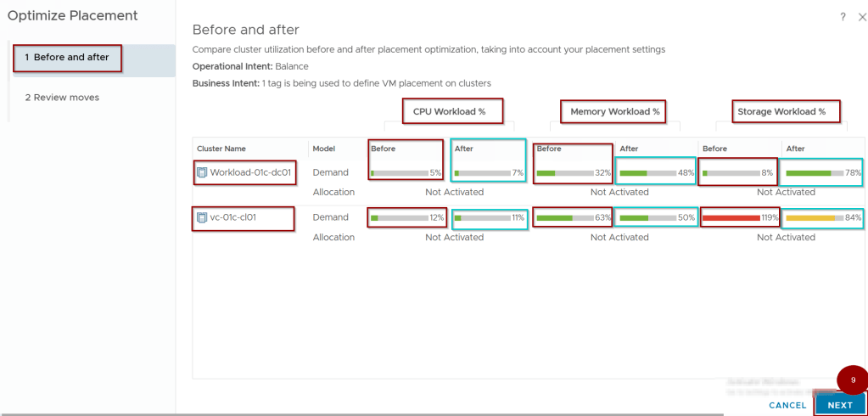Click the help question mark icon
Image resolution: width=868 pixels, height=416 pixels.
[842, 17]
